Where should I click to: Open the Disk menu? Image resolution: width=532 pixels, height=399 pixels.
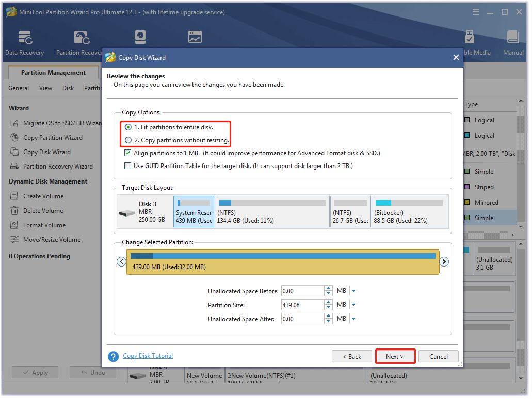click(x=68, y=88)
